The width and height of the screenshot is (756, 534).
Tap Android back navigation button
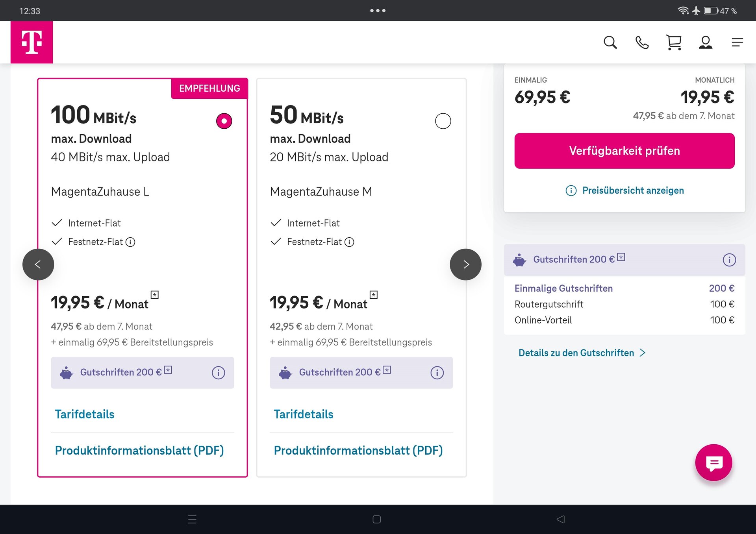560,519
